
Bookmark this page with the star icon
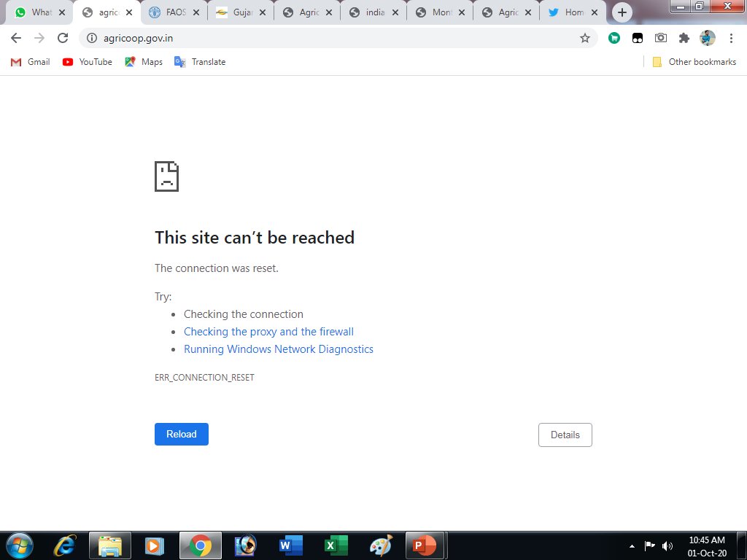pyautogui.click(x=584, y=38)
